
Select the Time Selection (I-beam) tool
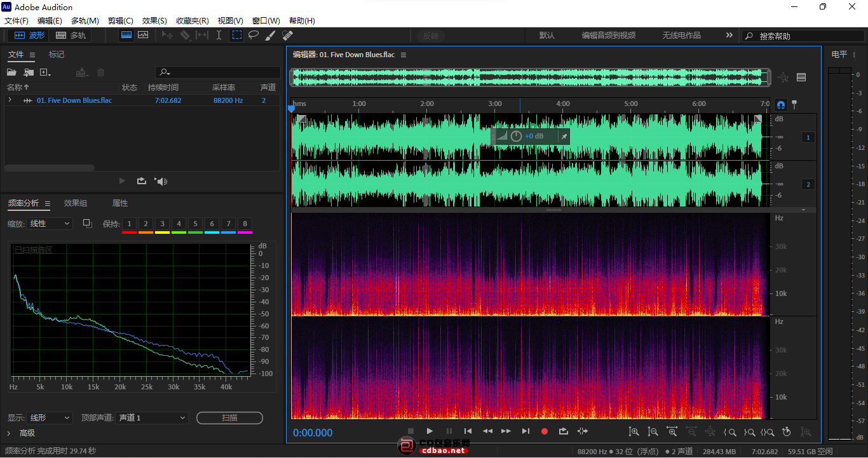[219, 36]
